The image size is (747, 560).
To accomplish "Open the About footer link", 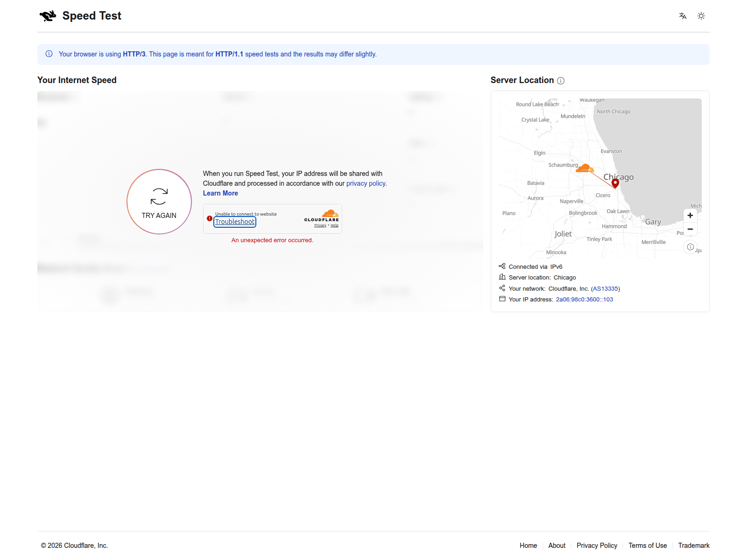I will [557, 546].
